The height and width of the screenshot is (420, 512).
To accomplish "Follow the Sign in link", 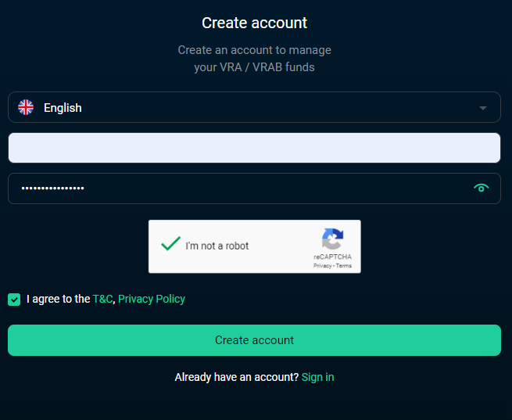I will (317, 377).
